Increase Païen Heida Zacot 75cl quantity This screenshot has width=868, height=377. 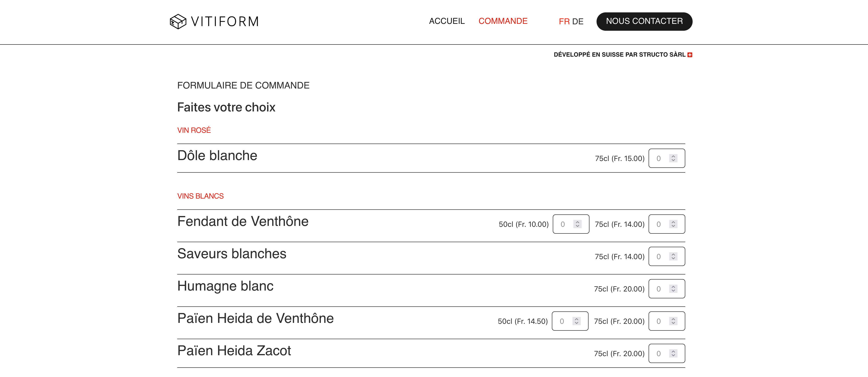pyautogui.click(x=673, y=351)
